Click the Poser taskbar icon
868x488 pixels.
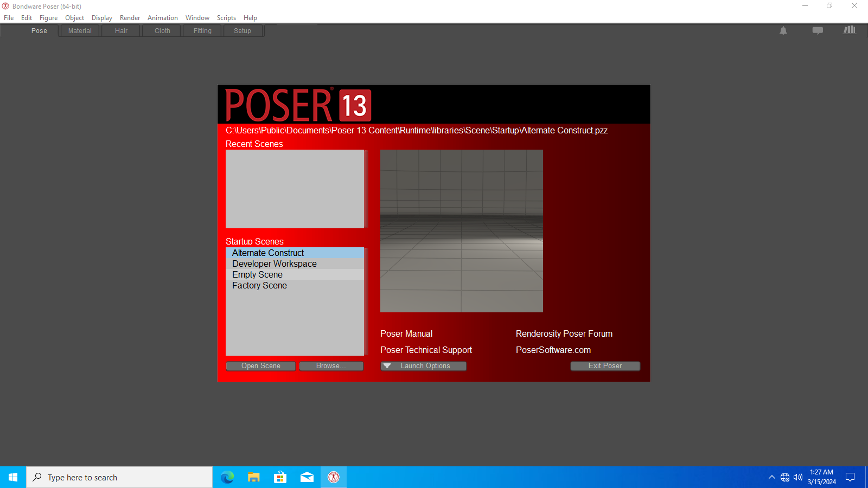click(334, 477)
